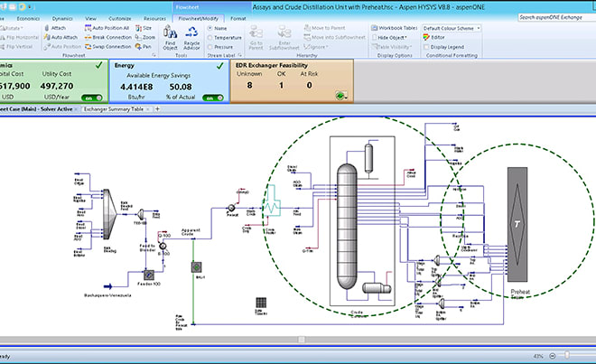Click the zoom slider handle in status bar
This screenshot has width=596, height=364.
(x=567, y=355)
